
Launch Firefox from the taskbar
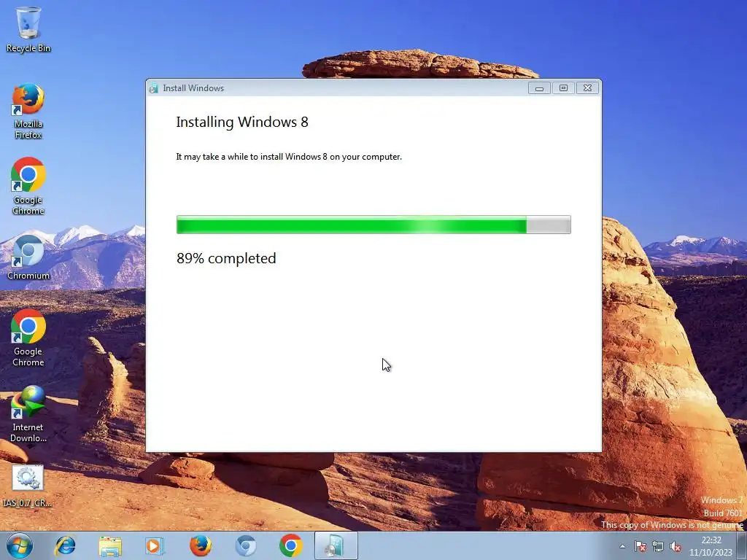point(201,545)
